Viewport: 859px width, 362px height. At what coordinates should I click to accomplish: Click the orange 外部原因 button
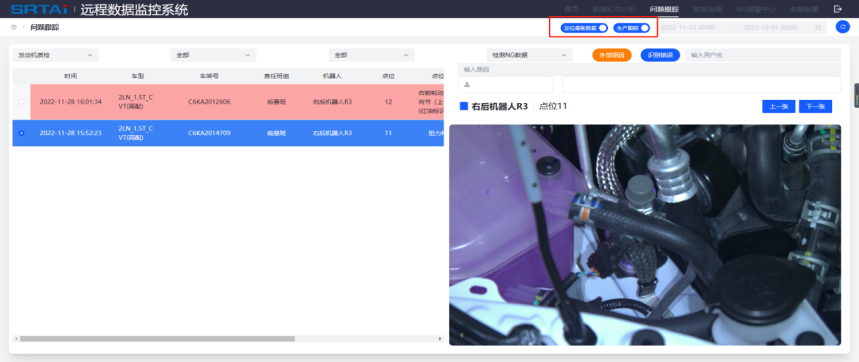[x=612, y=55]
